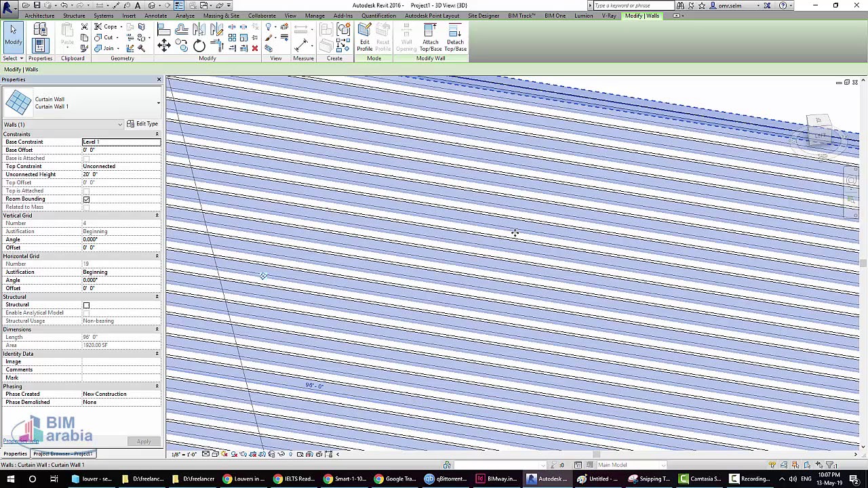Open the Manage ribbon tab
This screenshot has width=868, height=488.
315,16
